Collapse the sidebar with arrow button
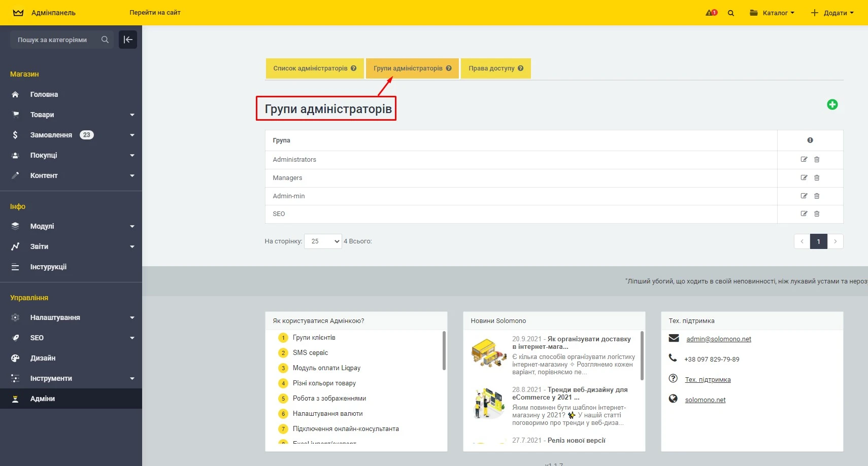Screen dimensions: 868x466 128,40
